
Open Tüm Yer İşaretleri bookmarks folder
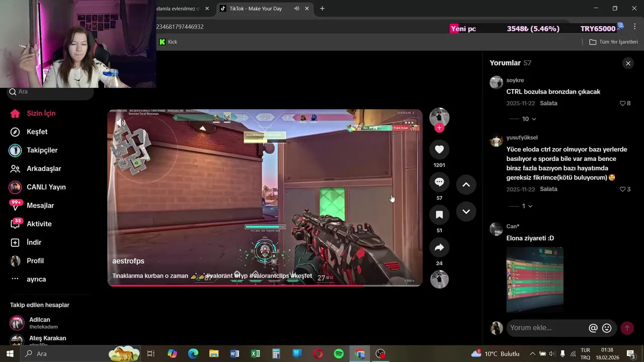click(x=613, y=42)
